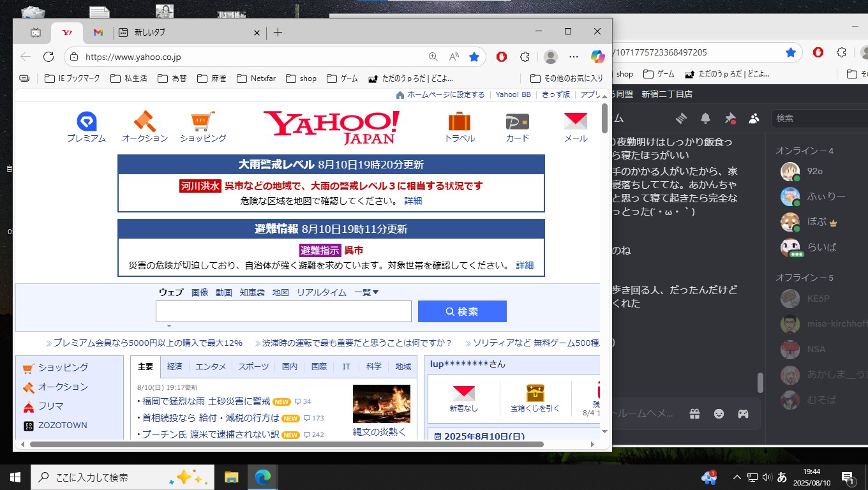Click 新着なし mail icon in user panel
868x490 pixels.
point(463,393)
